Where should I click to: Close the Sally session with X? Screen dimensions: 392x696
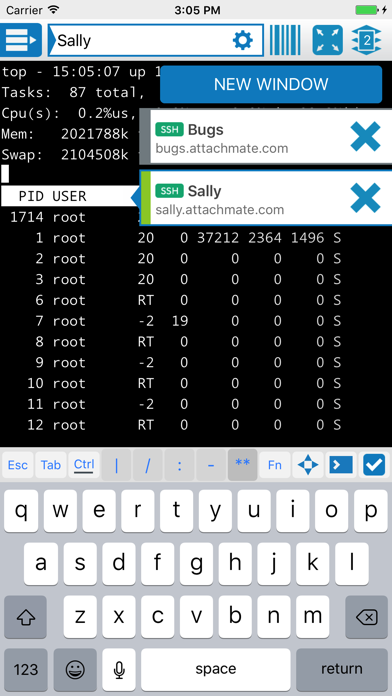coord(365,198)
